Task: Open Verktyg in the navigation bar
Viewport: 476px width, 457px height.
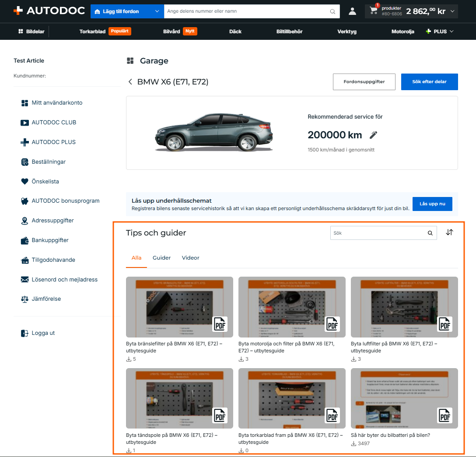Action: point(347,31)
